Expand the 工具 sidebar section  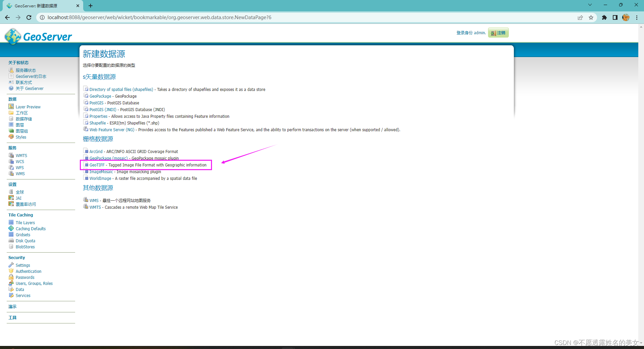click(12, 318)
